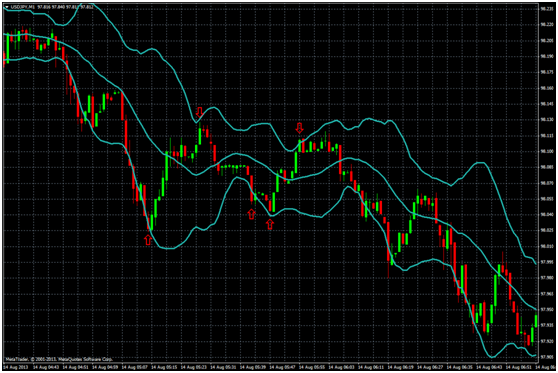This screenshot has width=558, height=373.
Task: Click the 97.995 price scale label
Action: (547, 262)
